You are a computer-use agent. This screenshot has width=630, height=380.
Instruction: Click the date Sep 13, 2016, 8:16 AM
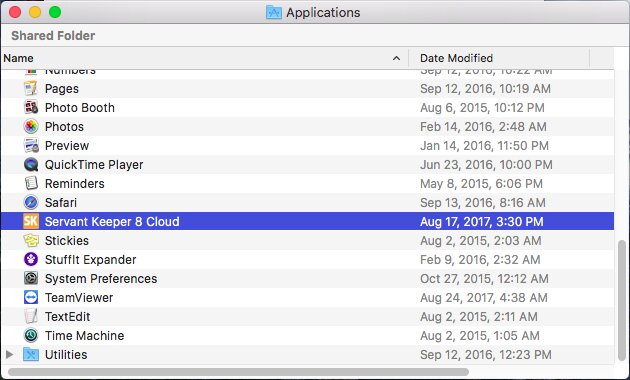tap(483, 202)
